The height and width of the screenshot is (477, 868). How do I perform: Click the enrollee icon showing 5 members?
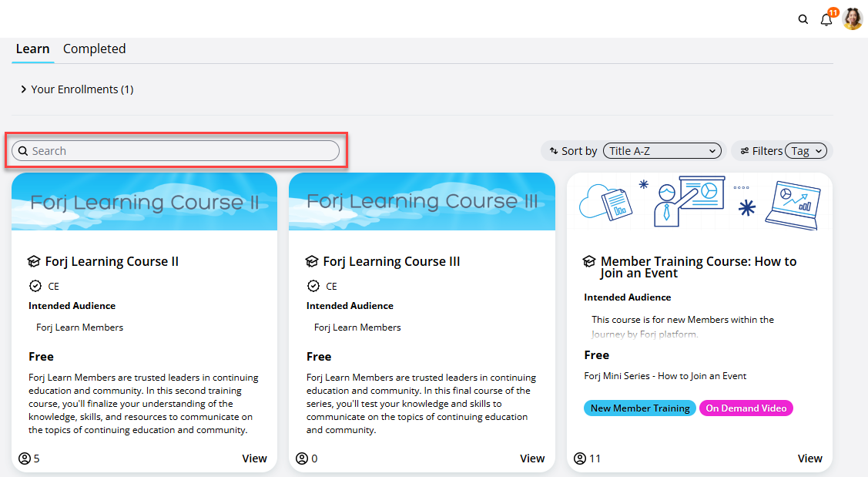click(25, 459)
